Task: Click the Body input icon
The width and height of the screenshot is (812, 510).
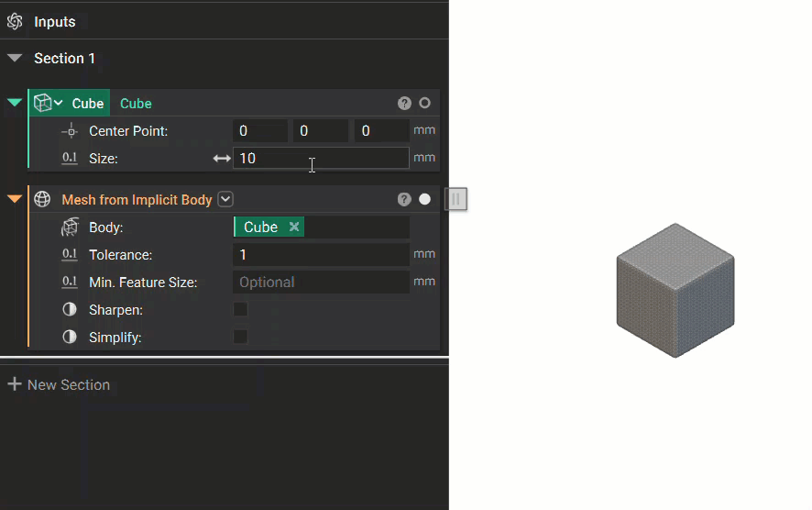Action: coord(70,227)
